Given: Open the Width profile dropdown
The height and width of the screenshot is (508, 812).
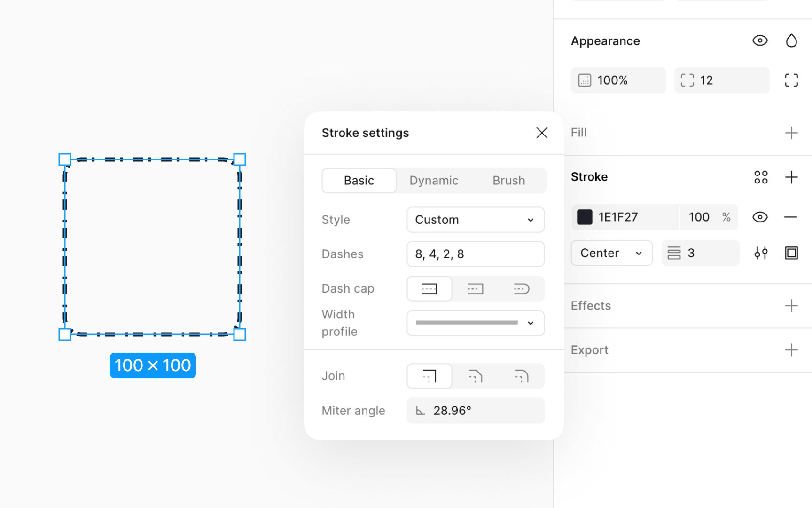Looking at the screenshot, I should tap(475, 323).
